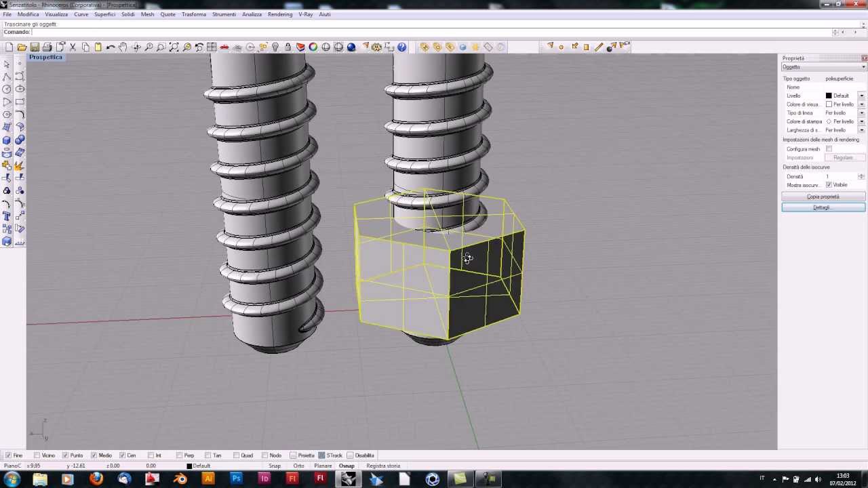Image resolution: width=868 pixels, height=488 pixels.
Task: Click the red car icon in toolbar
Action: pyautogui.click(x=224, y=47)
